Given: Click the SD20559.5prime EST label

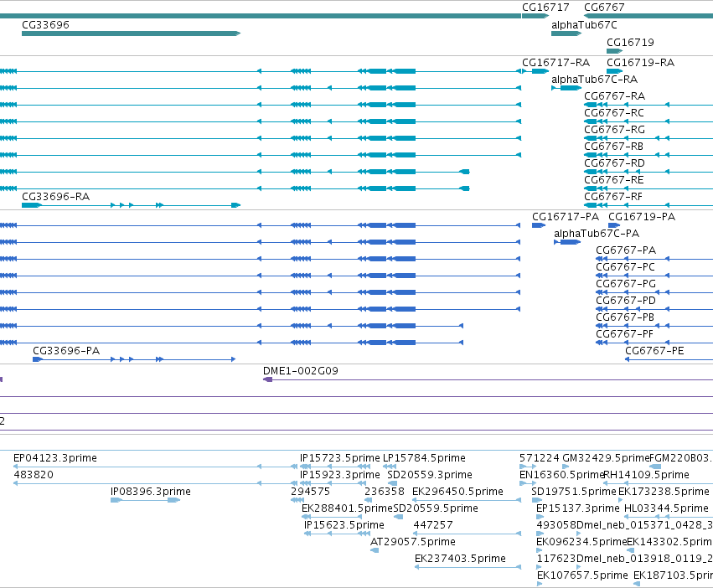Looking at the screenshot, I should pyautogui.click(x=436, y=508).
